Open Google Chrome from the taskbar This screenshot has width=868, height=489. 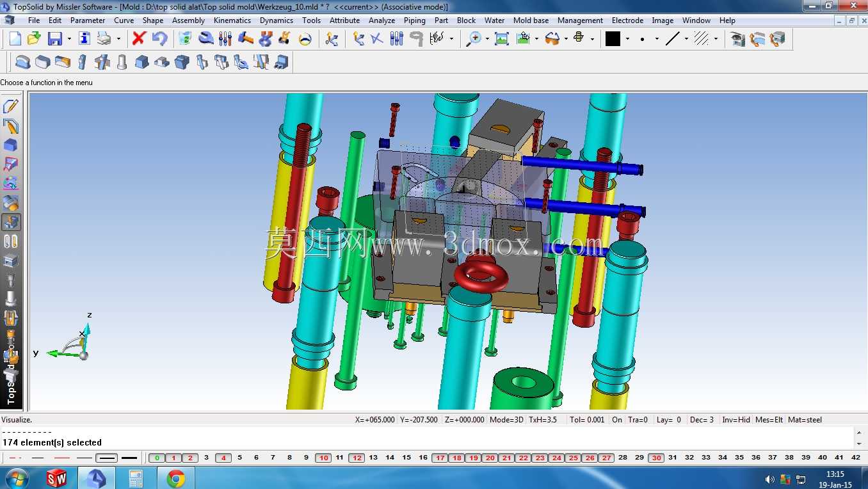click(x=176, y=478)
